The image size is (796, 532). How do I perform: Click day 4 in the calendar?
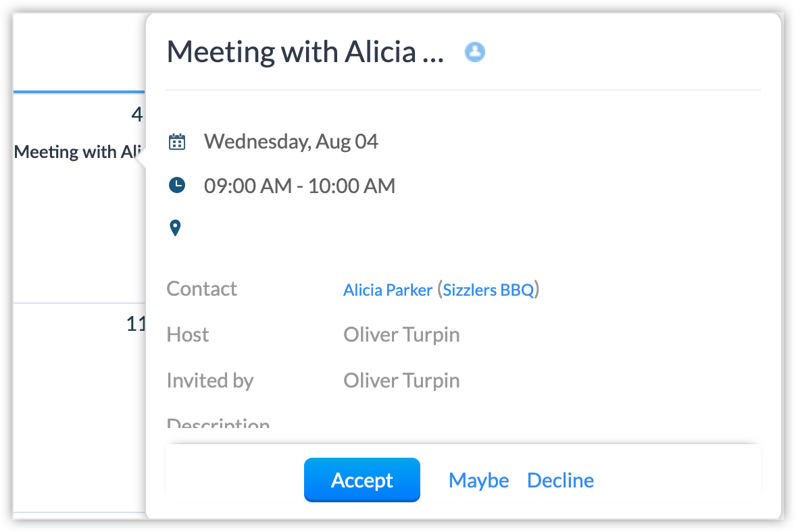coord(137,115)
